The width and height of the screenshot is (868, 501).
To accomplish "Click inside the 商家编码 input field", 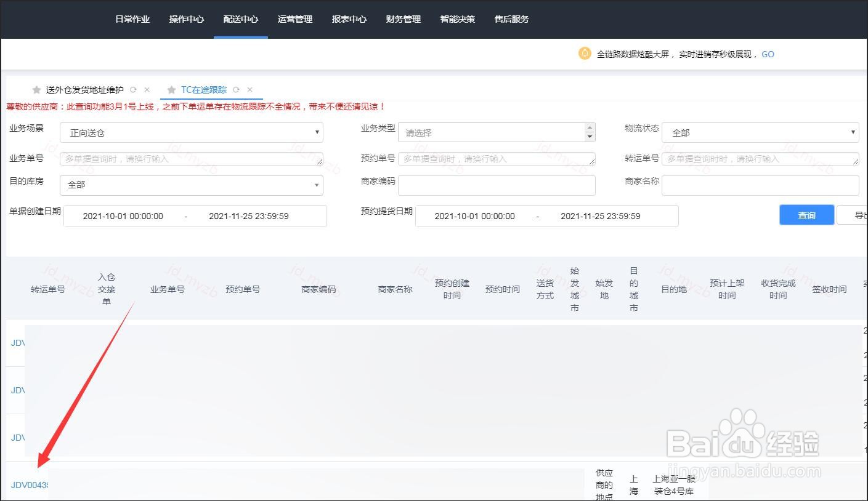I will (x=497, y=185).
